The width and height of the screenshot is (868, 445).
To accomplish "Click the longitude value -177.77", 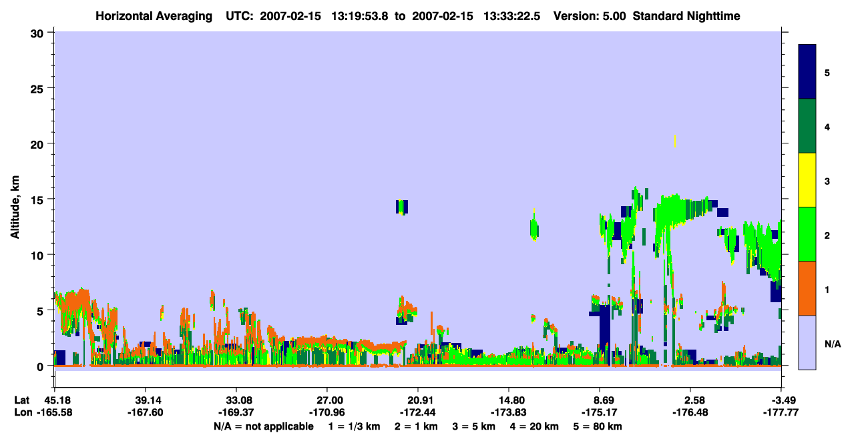I will [x=781, y=412].
